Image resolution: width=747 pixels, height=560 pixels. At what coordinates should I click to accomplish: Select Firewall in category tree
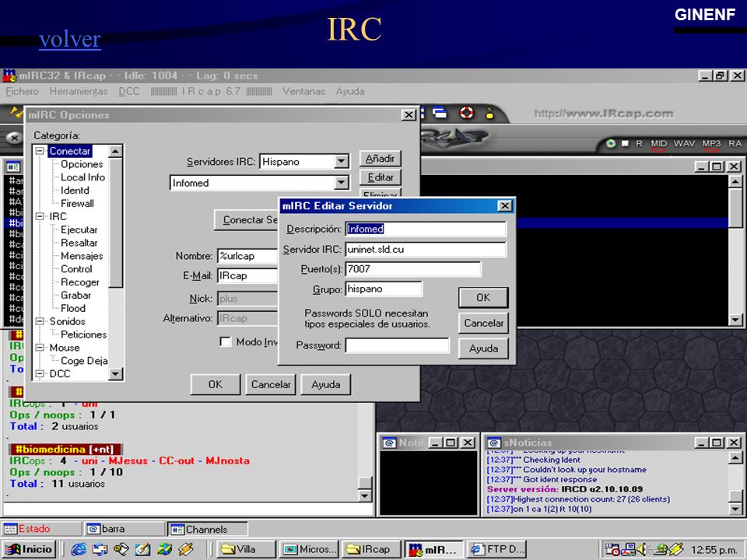click(x=77, y=203)
